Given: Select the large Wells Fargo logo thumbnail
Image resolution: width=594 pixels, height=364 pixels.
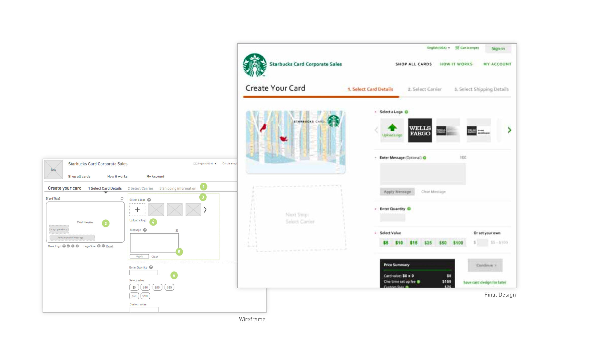Looking at the screenshot, I should pyautogui.click(x=420, y=131).
